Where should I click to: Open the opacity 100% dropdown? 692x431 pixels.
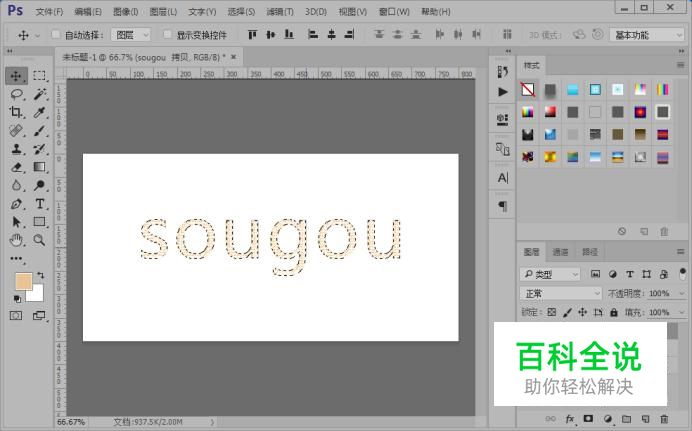[x=681, y=293]
